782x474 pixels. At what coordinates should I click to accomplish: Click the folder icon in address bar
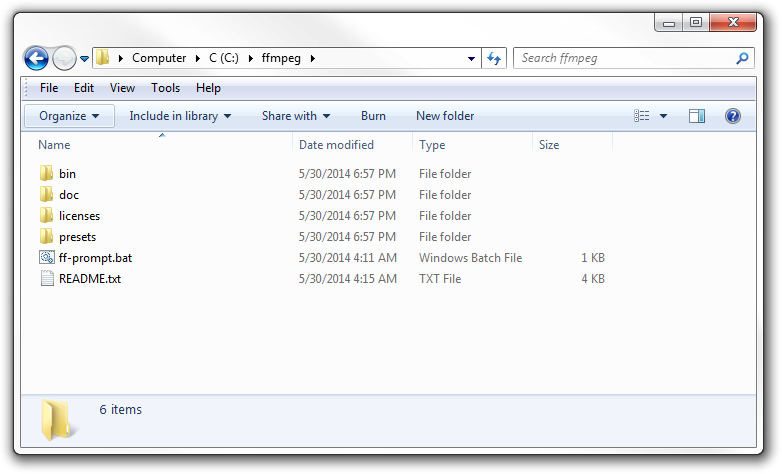tap(103, 57)
